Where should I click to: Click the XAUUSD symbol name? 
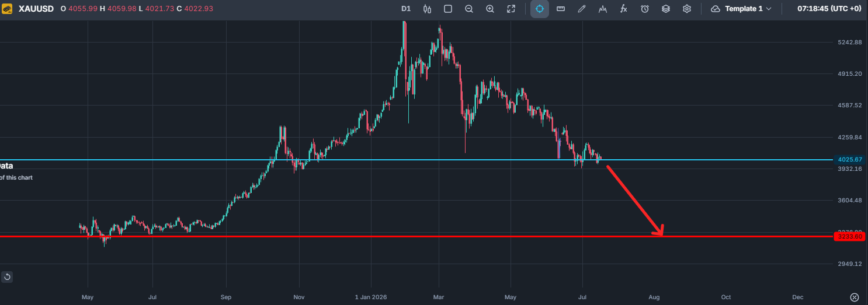click(x=36, y=9)
